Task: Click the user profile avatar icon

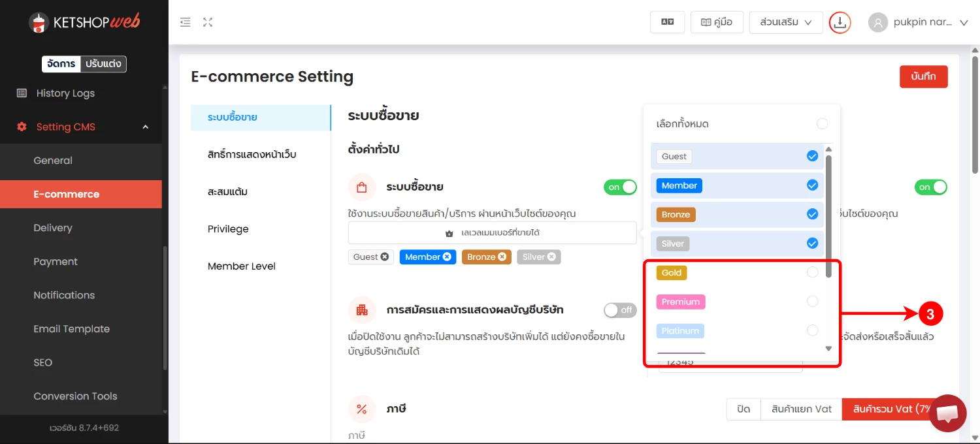Action: click(x=878, y=22)
